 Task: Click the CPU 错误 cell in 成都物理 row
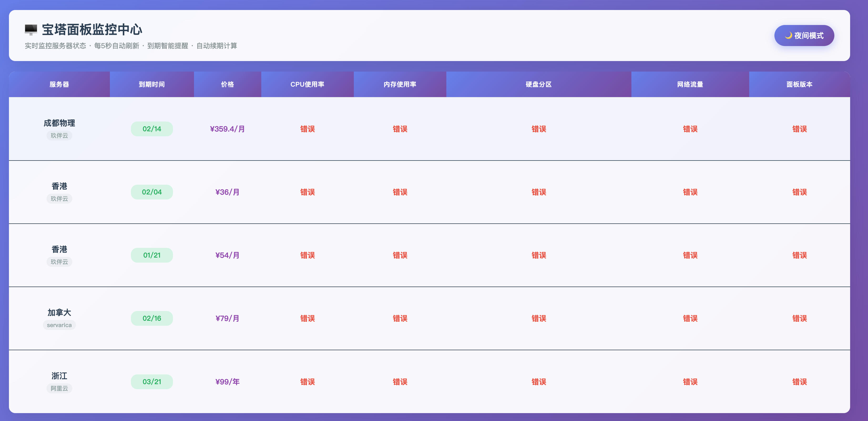307,129
